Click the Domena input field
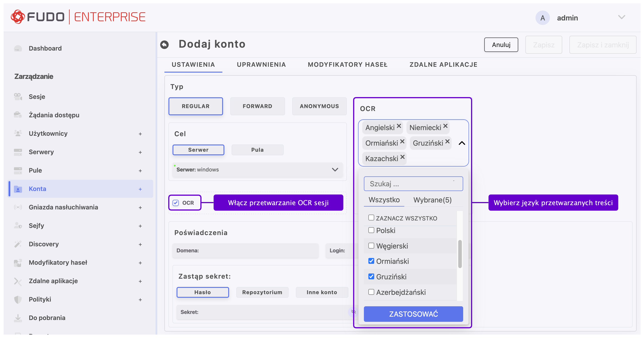The image size is (644, 340). pos(246,251)
